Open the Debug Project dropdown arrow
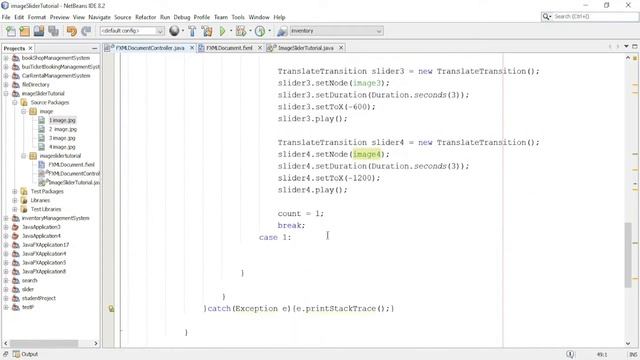This screenshot has width=640, height=360. coord(250,31)
